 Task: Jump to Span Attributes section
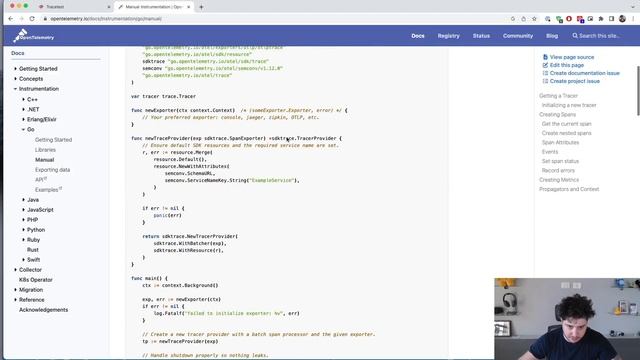tap(560, 142)
